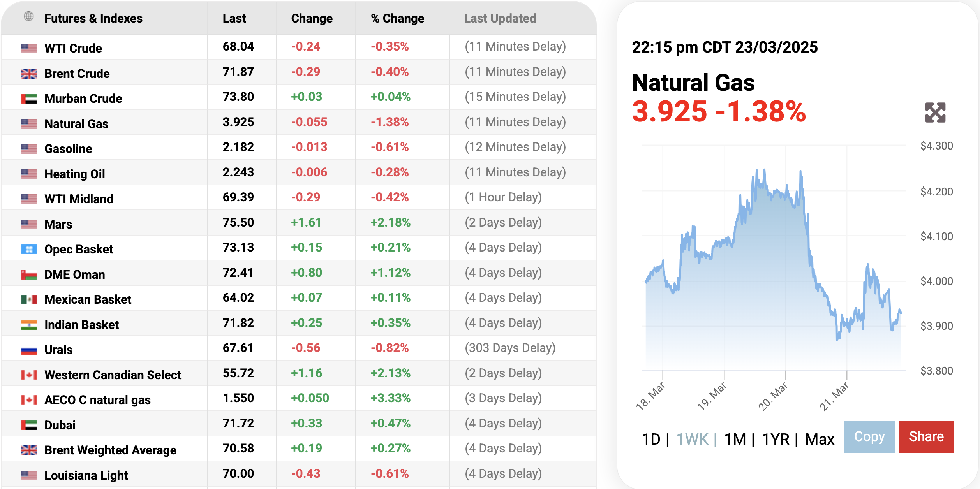980x489 pixels.
Task: Open the Murban Crude row link
Action: click(83, 99)
